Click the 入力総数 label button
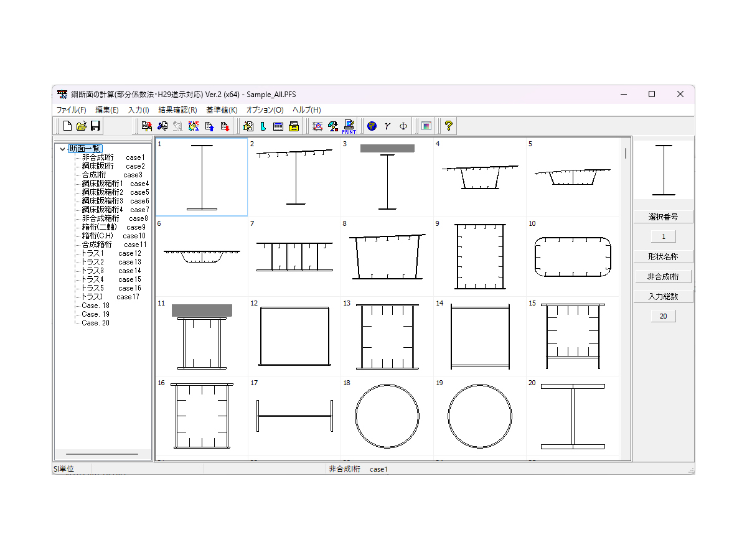This screenshot has width=747, height=560. pyautogui.click(x=663, y=296)
